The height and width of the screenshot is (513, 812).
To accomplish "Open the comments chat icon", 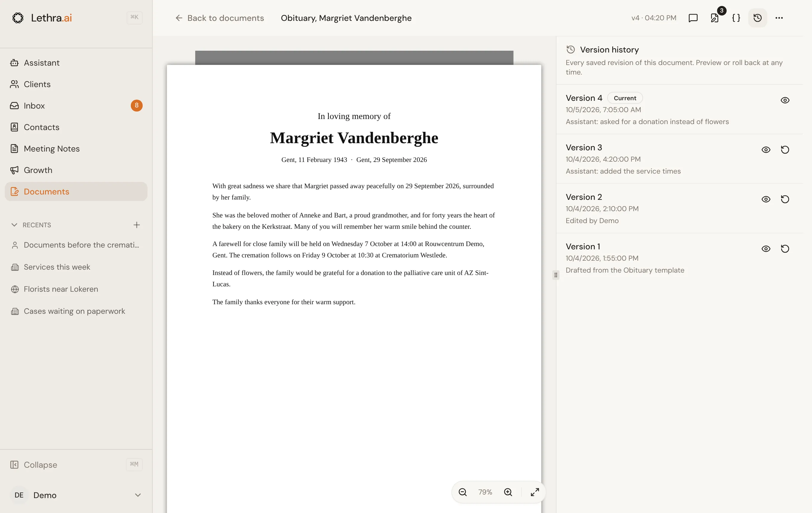I will click(x=693, y=18).
